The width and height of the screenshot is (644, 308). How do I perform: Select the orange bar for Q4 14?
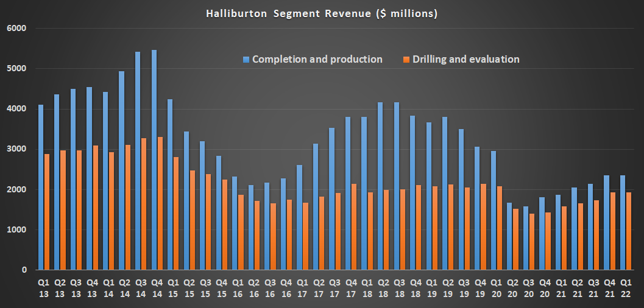pyautogui.click(x=160, y=203)
